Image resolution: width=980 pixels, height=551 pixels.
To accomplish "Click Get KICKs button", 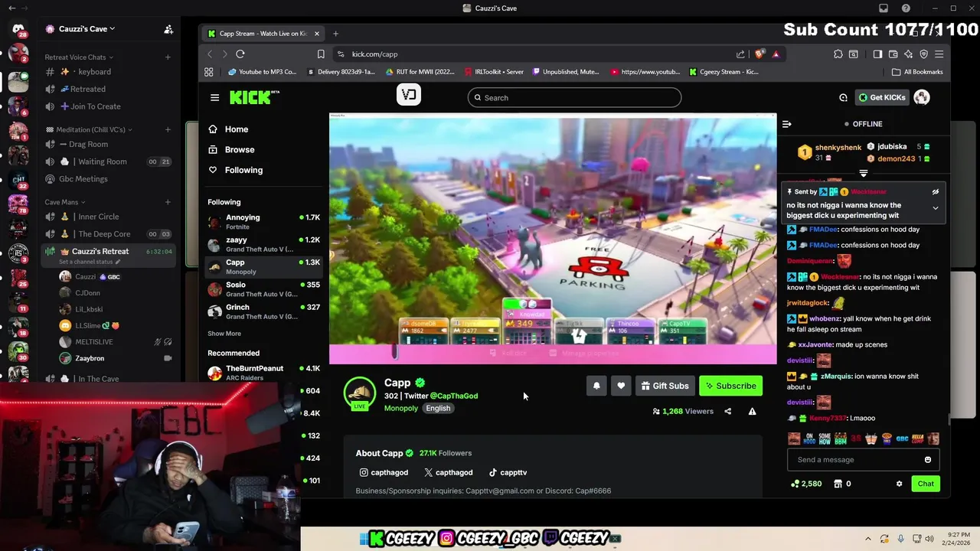I will [881, 97].
